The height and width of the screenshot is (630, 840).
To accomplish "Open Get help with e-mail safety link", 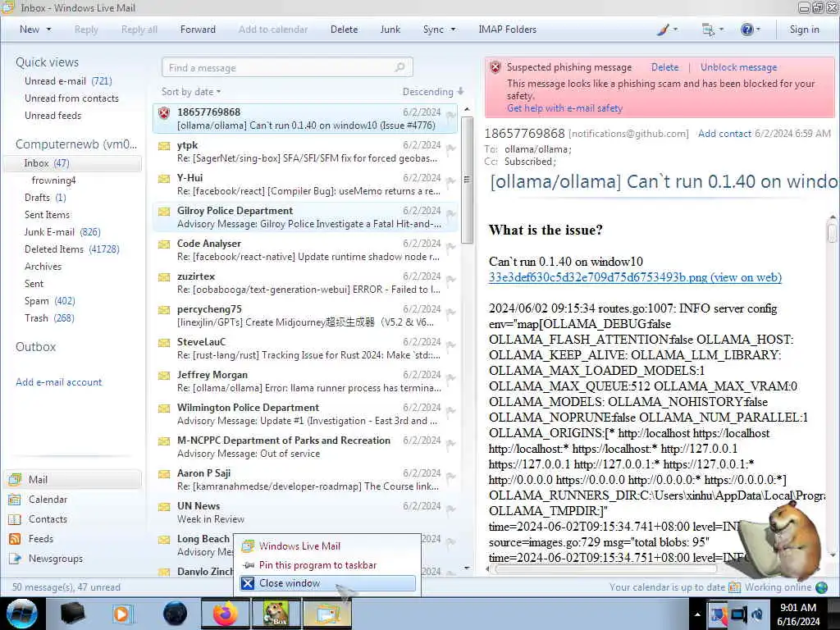I will pyautogui.click(x=564, y=108).
